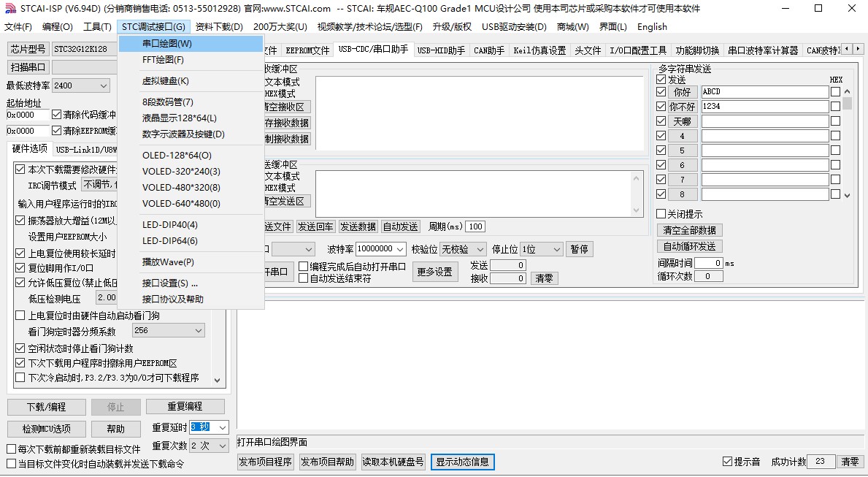Choose FFT绘图(F) menu entry
Screen dimensions: 868x477
191,59
